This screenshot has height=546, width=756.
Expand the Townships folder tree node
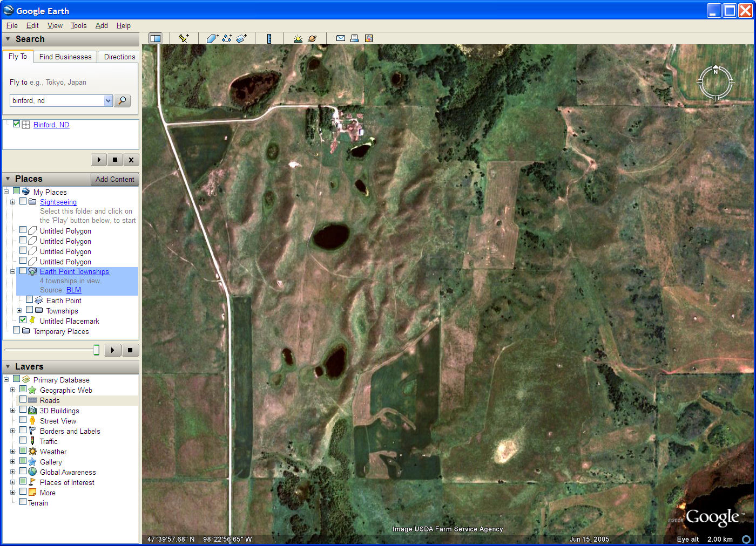pos(19,310)
